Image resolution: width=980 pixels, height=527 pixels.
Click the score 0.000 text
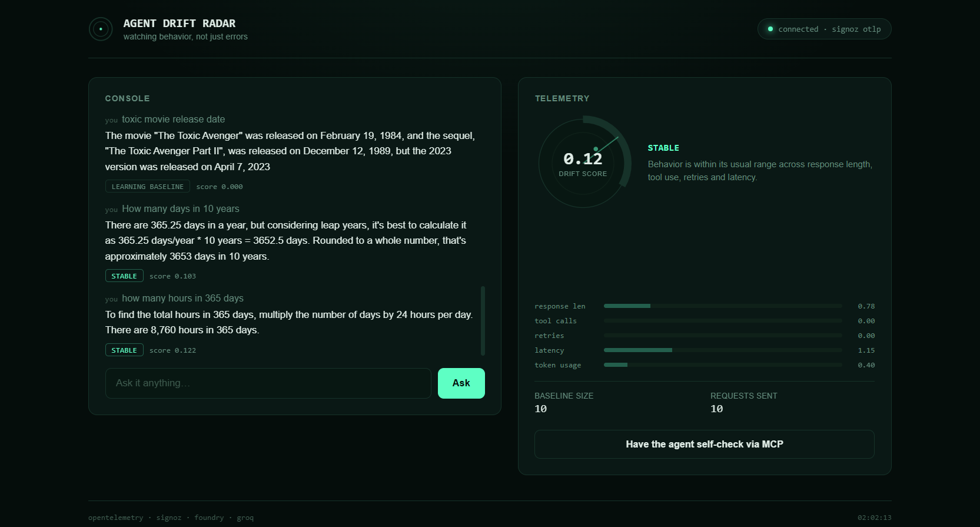pos(220,187)
